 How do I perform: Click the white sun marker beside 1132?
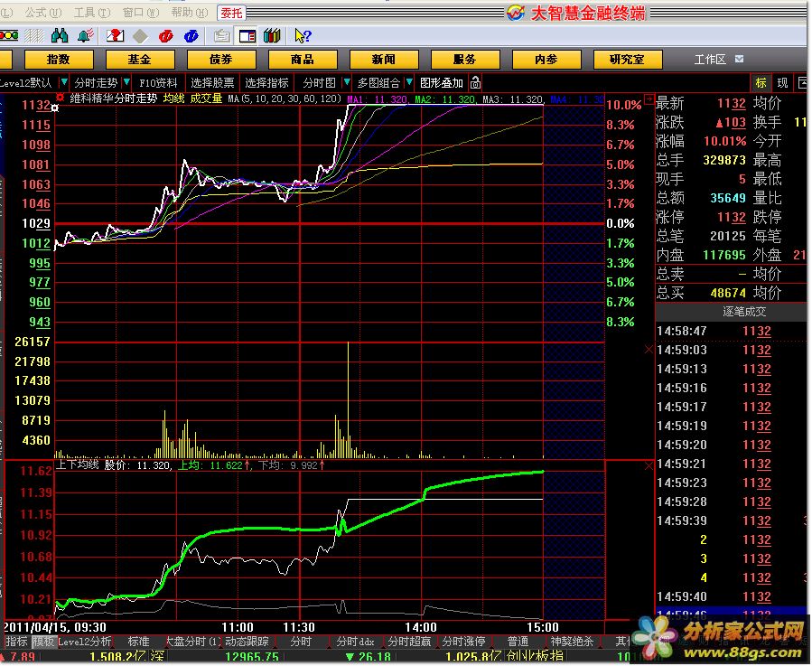point(55,108)
